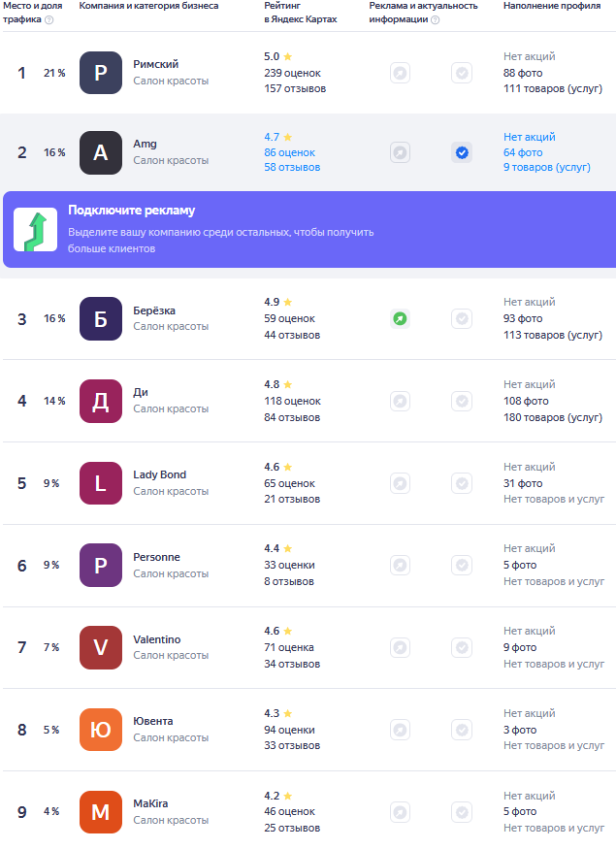Select the company name 'Ювента'
Viewport: 616px width, 849px height.
pos(153,721)
